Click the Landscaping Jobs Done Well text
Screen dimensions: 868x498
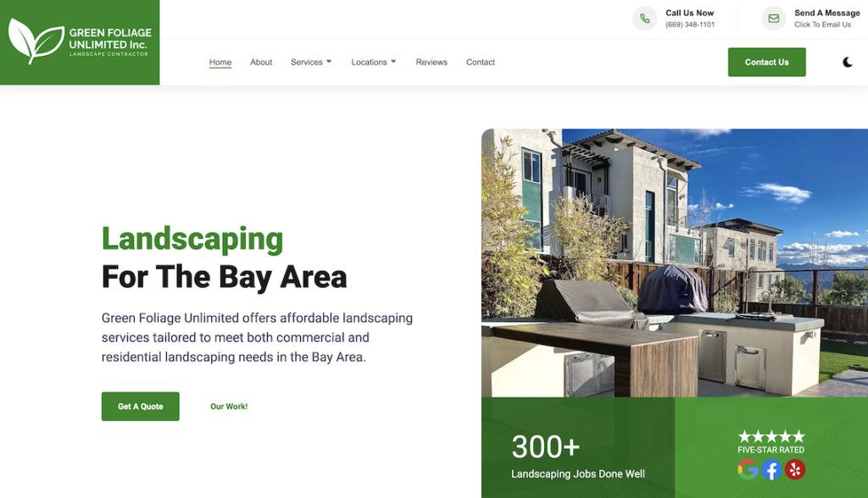click(x=578, y=473)
